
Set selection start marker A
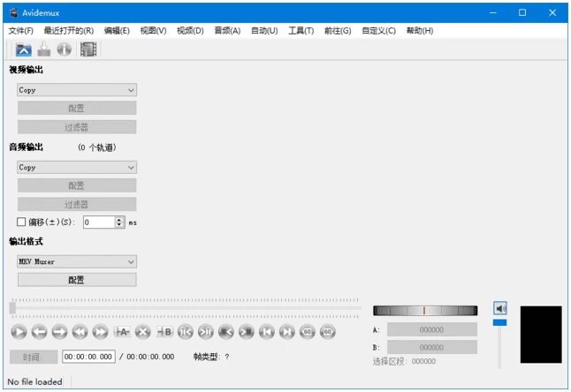tap(122, 332)
